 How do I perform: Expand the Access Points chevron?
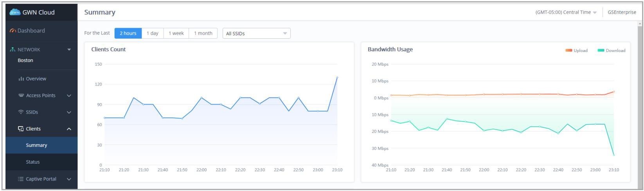[69, 96]
